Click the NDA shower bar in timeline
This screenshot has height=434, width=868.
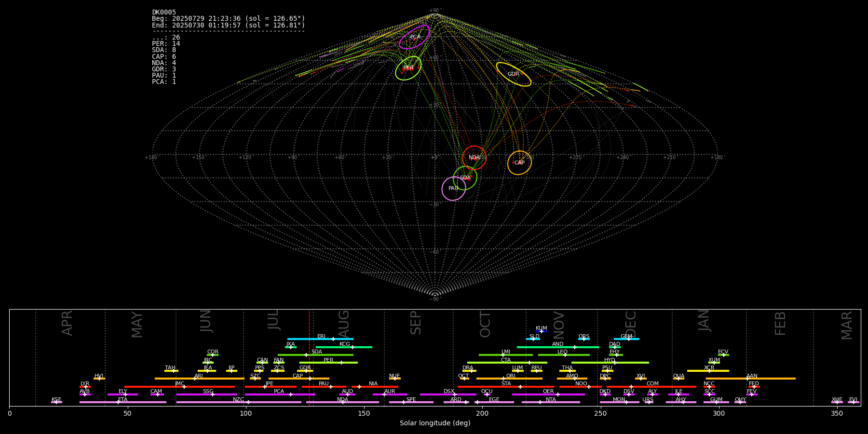(x=342, y=402)
